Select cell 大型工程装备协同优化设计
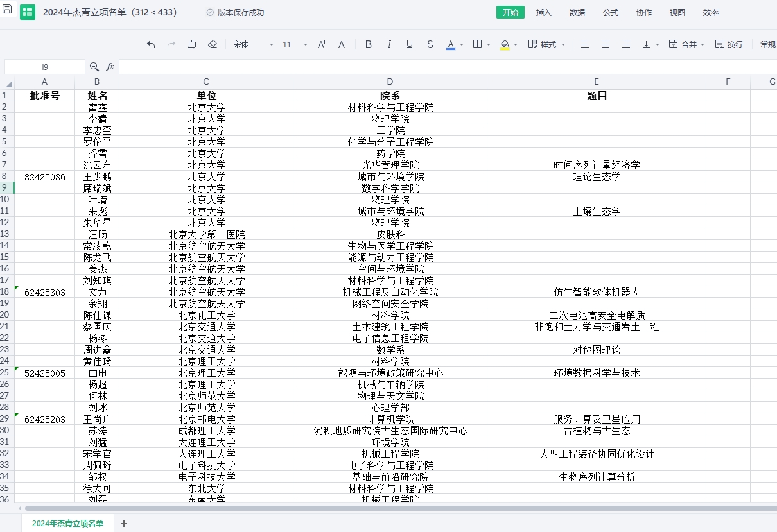This screenshot has height=532, width=777. (597, 454)
